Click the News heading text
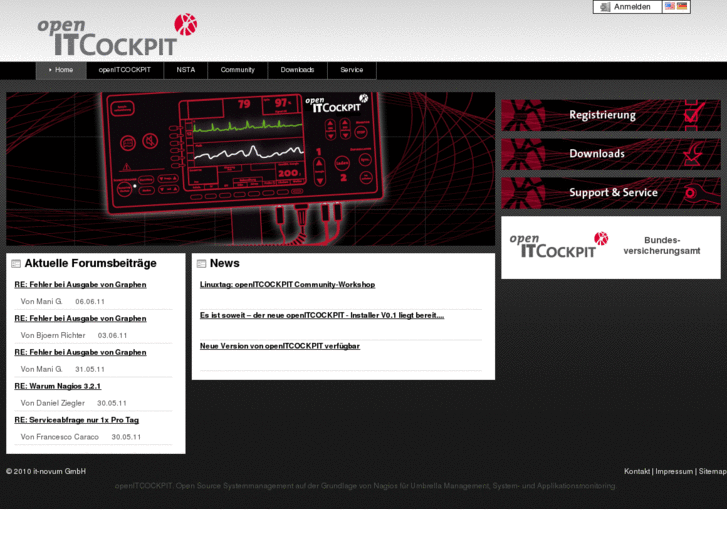The image size is (727, 545). click(x=224, y=263)
